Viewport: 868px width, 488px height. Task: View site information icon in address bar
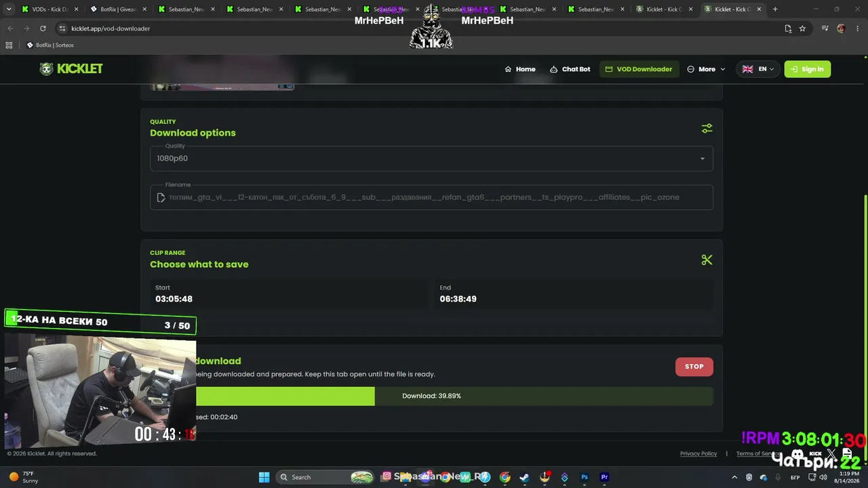pos(62,28)
